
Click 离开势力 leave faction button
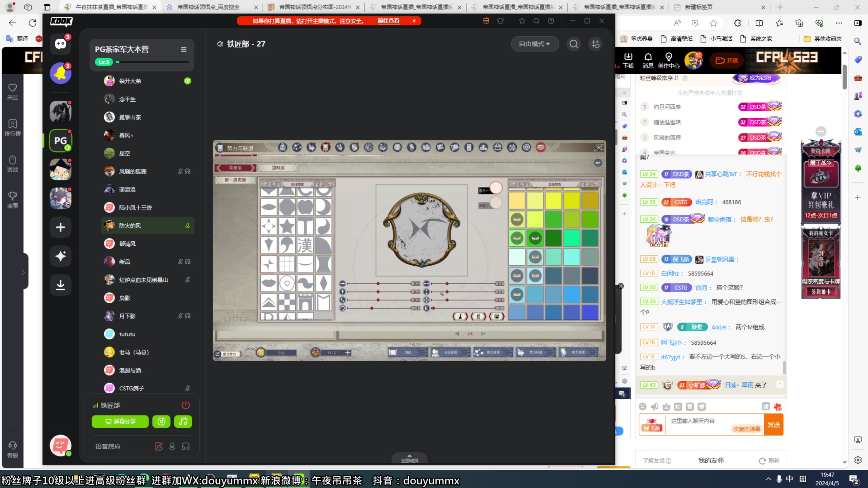point(228,354)
